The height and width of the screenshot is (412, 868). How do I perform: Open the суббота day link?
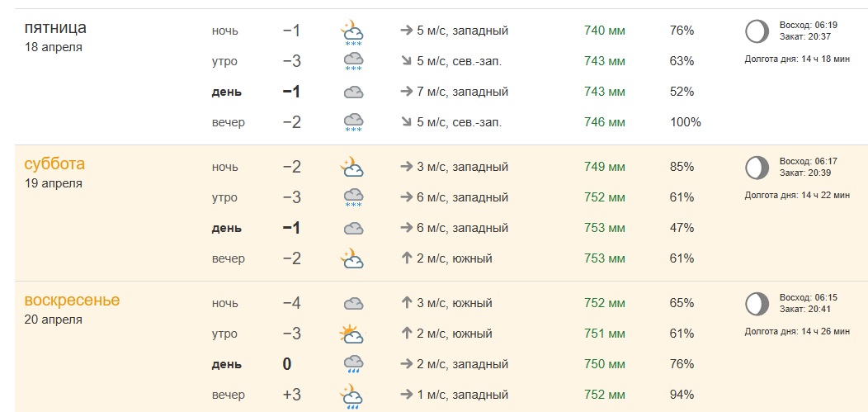(x=54, y=164)
